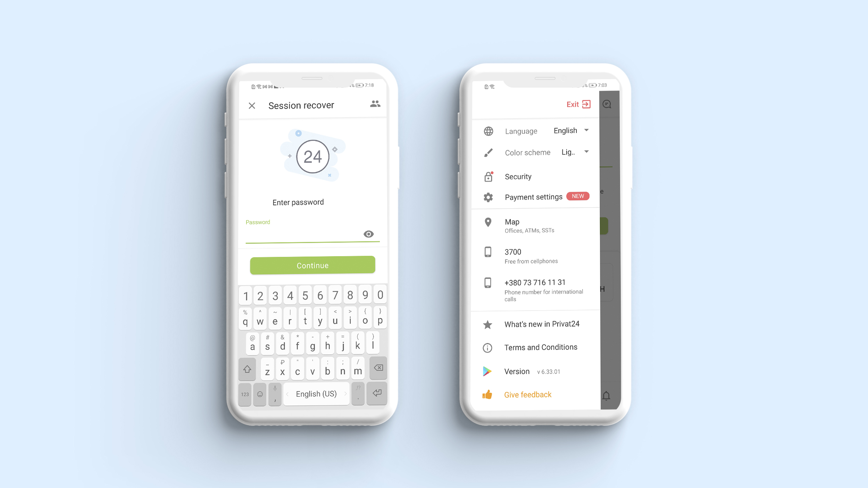
Task: Tap the session recover close icon
Action: click(x=252, y=105)
